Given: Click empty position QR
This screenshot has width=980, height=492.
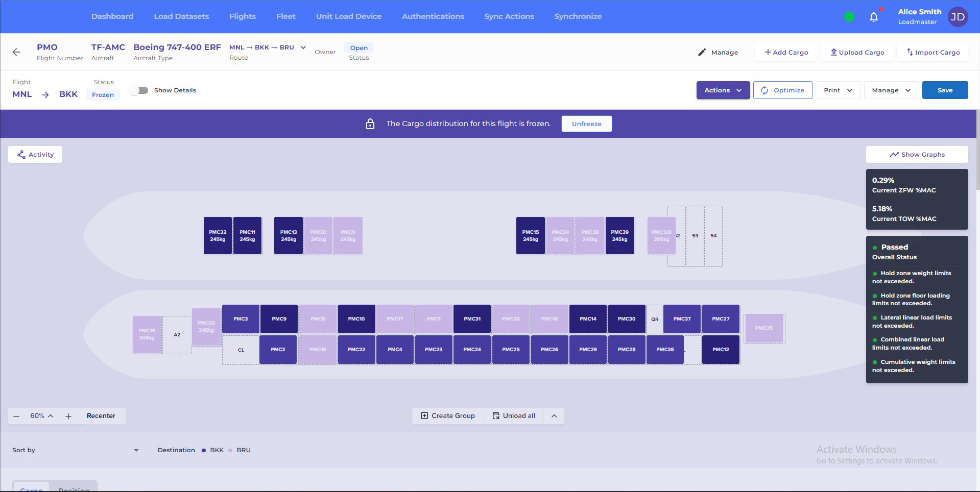Looking at the screenshot, I should (655, 319).
